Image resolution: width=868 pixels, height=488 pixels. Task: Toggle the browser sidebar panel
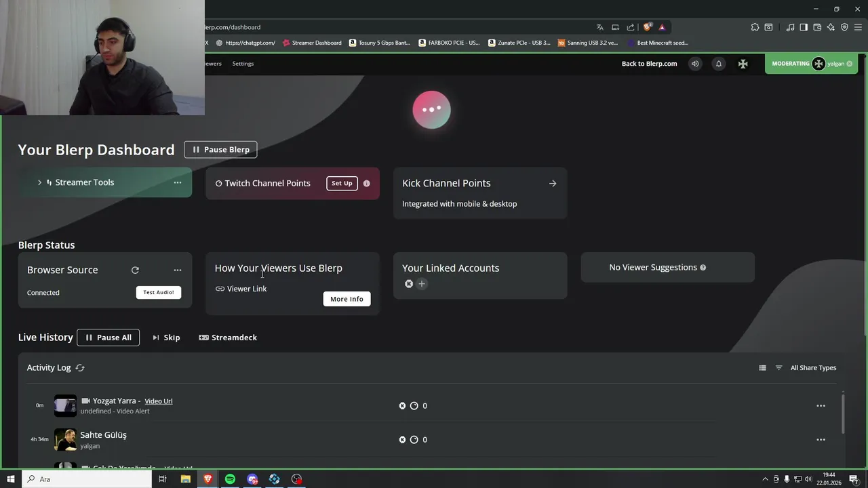tap(804, 27)
